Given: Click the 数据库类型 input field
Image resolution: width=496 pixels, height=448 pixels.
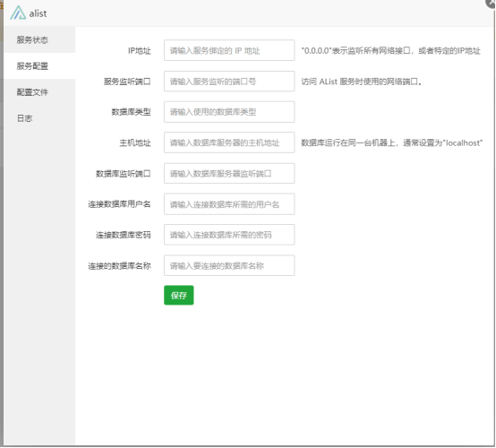Looking at the screenshot, I should click(229, 112).
